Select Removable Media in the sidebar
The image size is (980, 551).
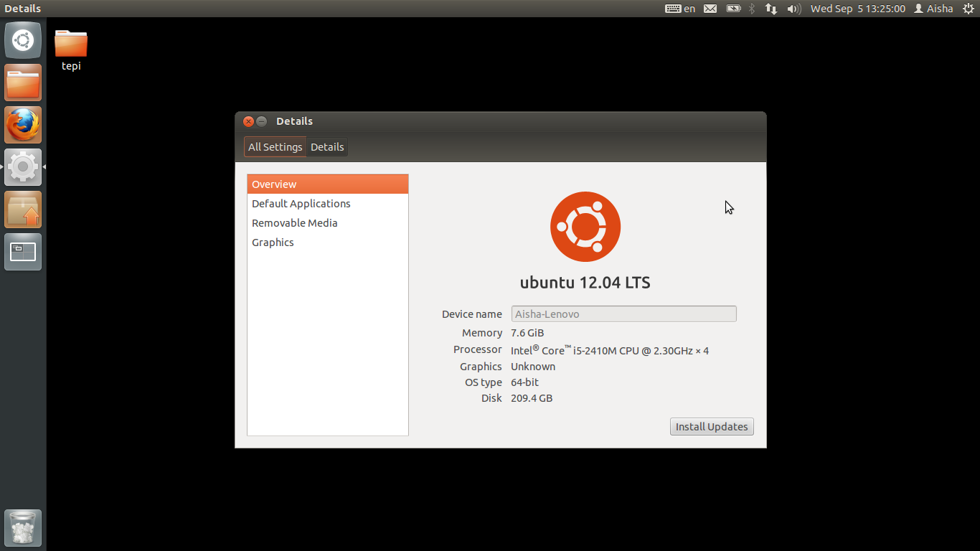pos(328,223)
